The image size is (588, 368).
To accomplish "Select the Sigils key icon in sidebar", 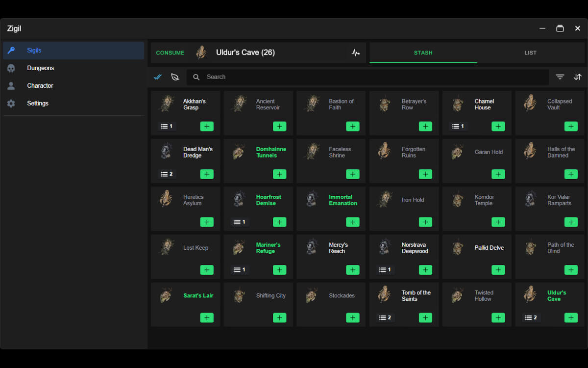I will pos(11,51).
